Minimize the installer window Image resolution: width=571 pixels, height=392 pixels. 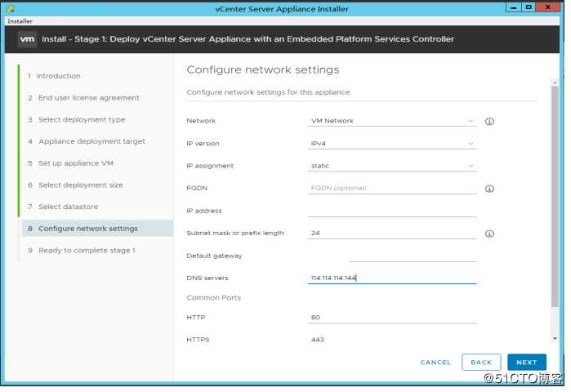coord(514,7)
